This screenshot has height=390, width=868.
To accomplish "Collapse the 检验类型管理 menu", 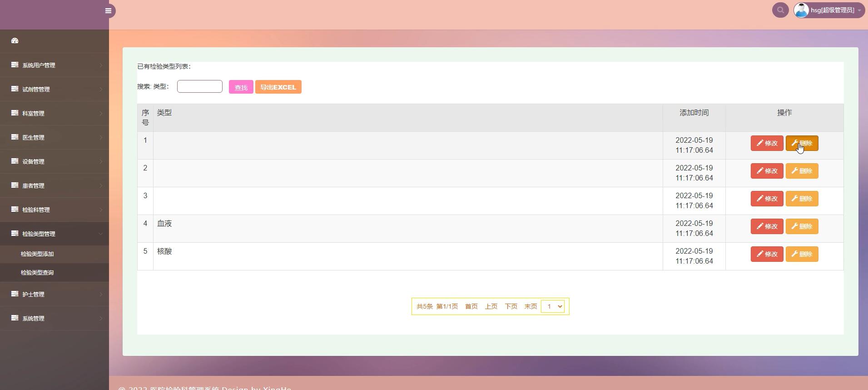I will point(100,234).
